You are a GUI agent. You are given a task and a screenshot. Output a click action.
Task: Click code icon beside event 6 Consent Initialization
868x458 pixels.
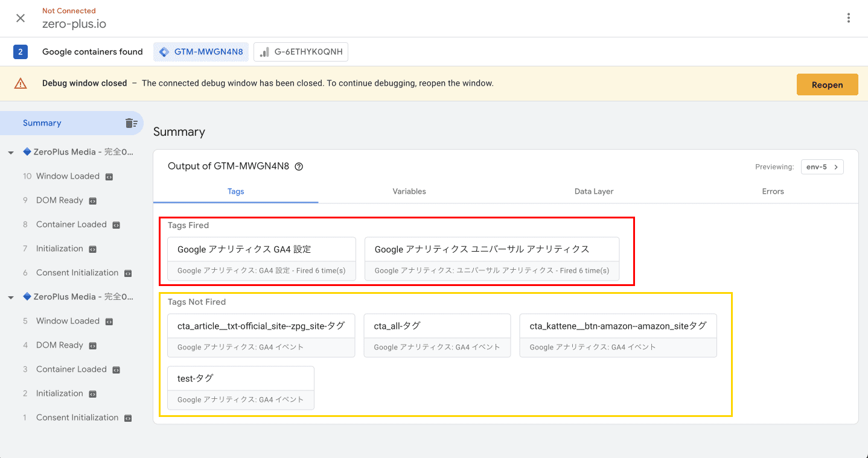coord(128,273)
